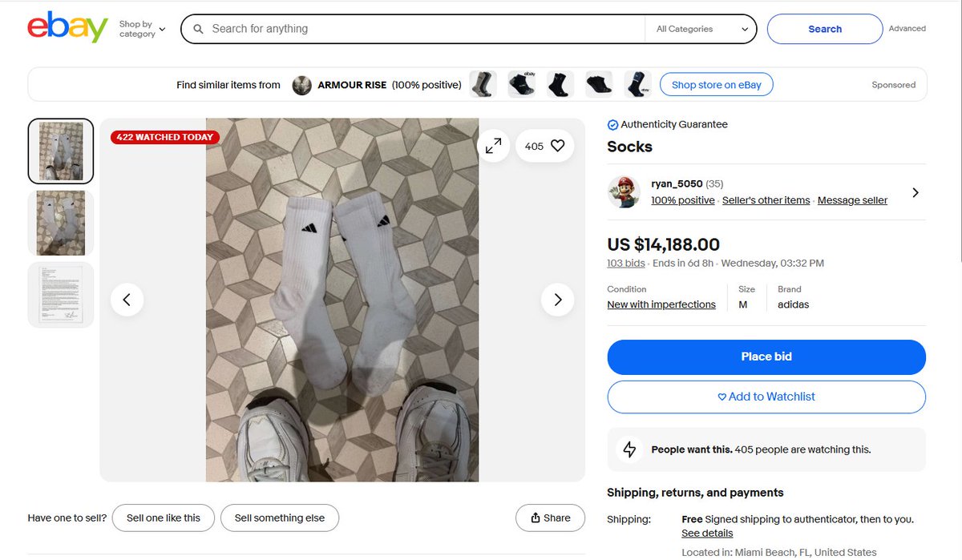
Task: Click the adidas brand value
Action: [793, 304]
